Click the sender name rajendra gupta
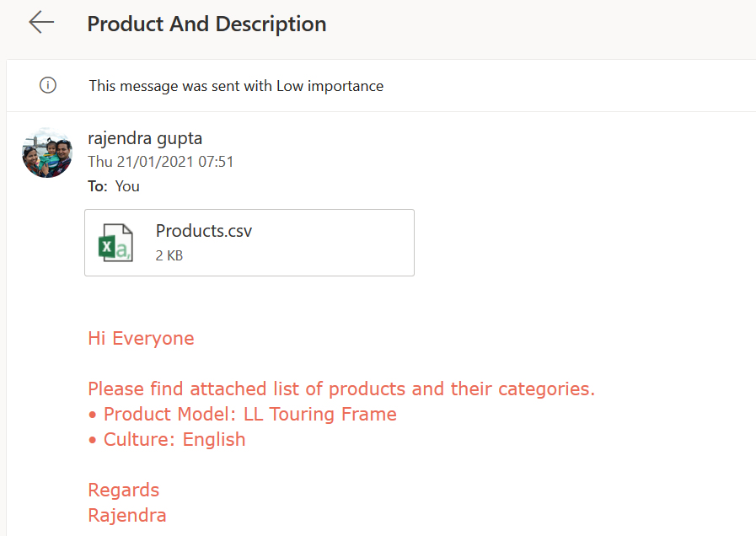Image resolution: width=756 pixels, height=536 pixels. click(145, 138)
